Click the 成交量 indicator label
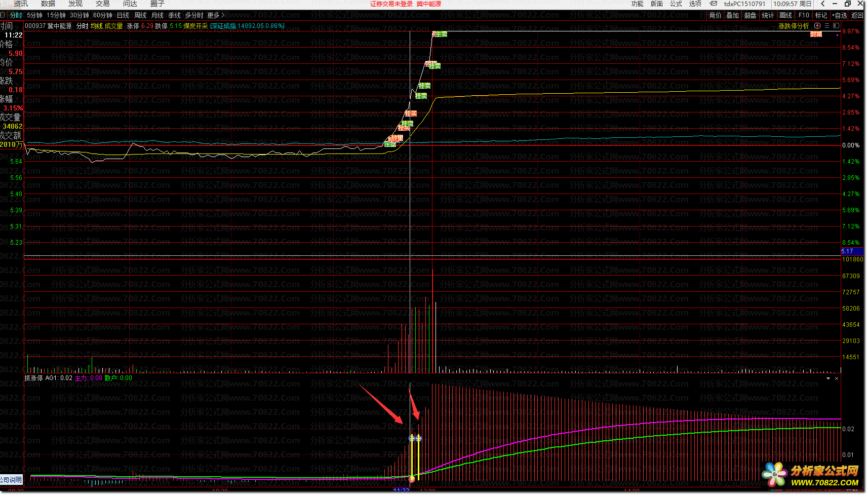 tap(114, 26)
